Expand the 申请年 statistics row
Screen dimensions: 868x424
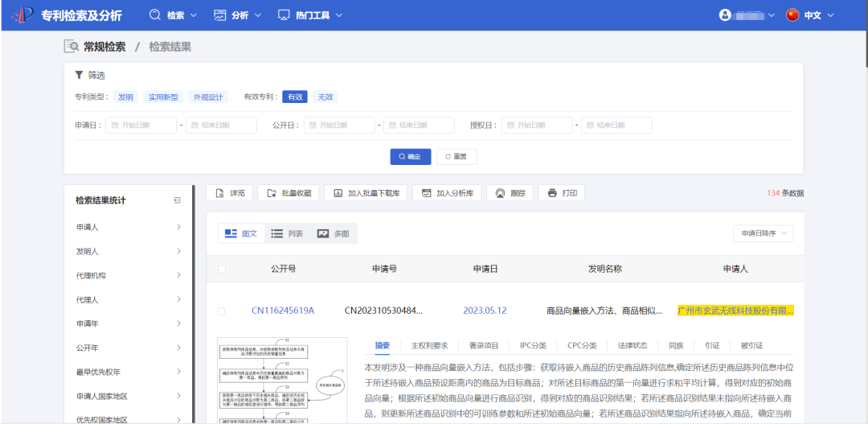[x=129, y=323]
